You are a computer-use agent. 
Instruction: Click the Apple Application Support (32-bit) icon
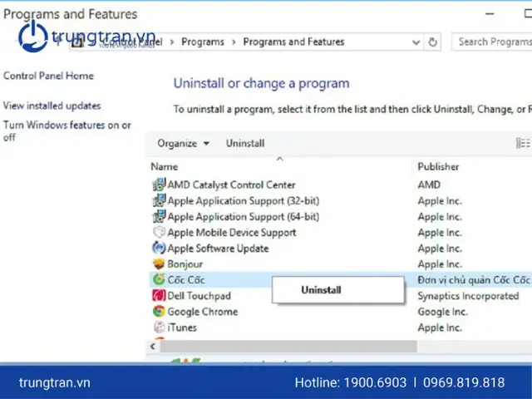point(159,201)
